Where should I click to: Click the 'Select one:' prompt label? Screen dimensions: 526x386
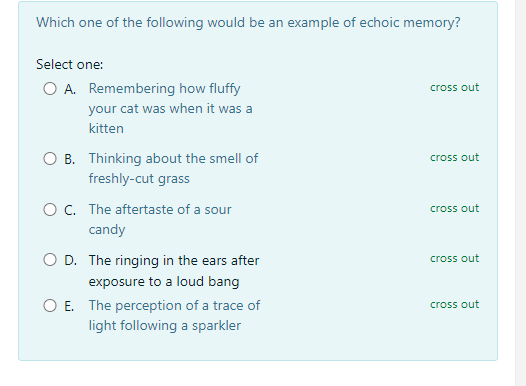(x=69, y=64)
